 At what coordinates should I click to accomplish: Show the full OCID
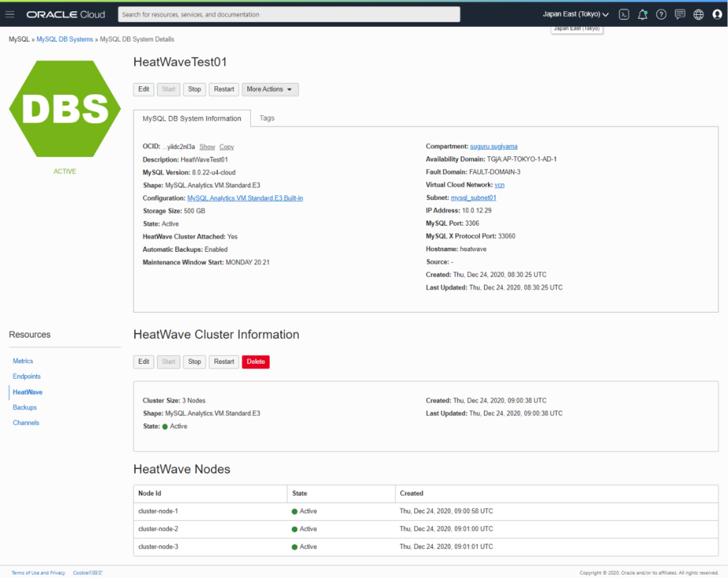[x=207, y=147]
